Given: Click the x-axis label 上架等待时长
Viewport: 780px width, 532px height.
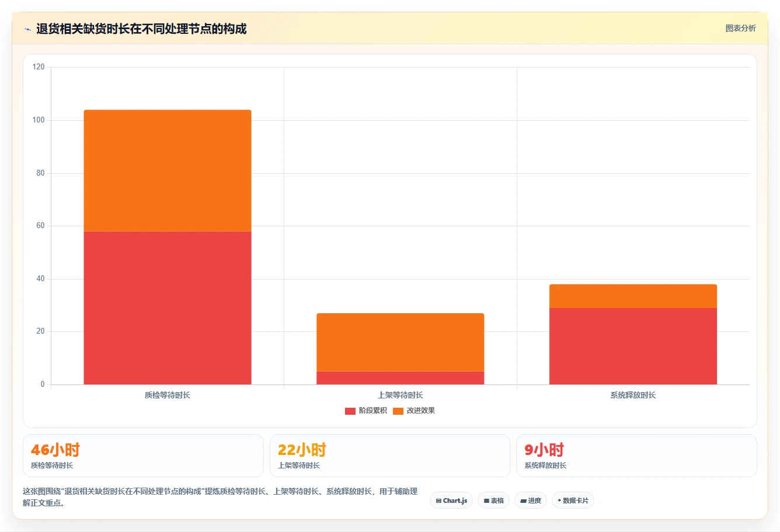Looking at the screenshot, I should point(401,395).
